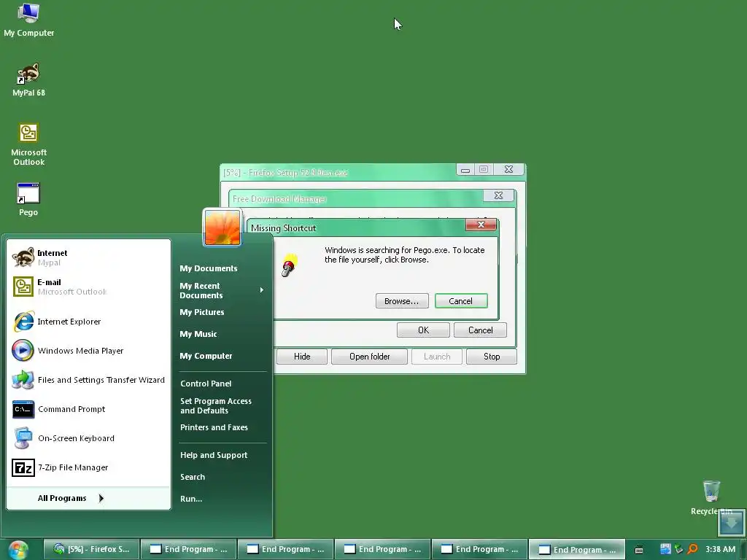Click the blue network tray icon

pyautogui.click(x=665, y=549)
